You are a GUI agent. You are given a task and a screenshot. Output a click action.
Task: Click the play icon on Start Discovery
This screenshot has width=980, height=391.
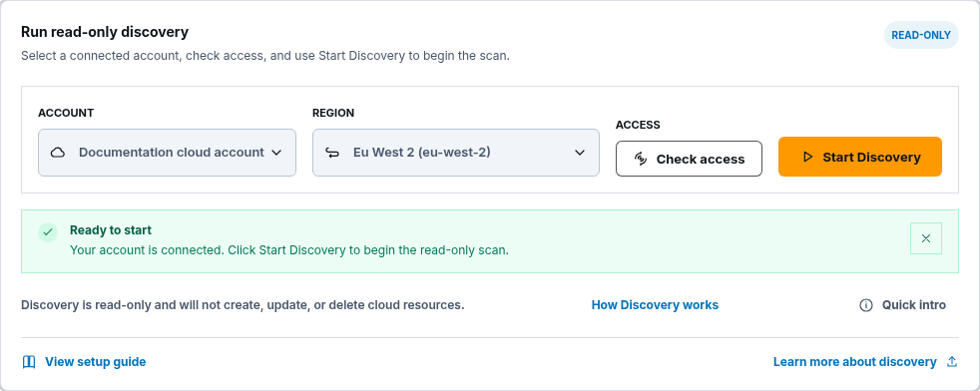pos(807,157)
